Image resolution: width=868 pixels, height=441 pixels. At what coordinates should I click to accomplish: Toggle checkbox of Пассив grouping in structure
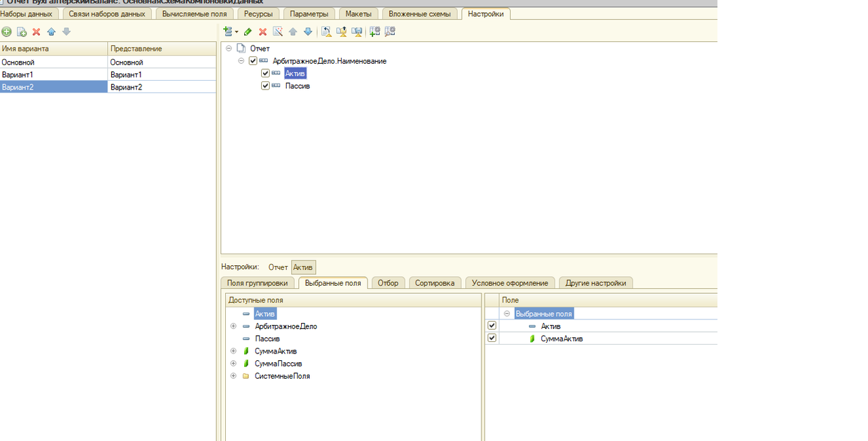click(x=266, y=86)
